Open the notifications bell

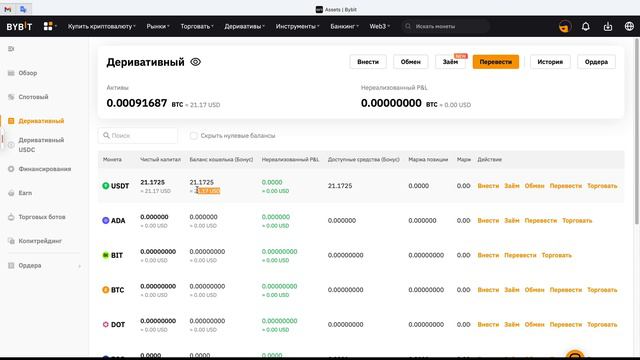point(586,27)
